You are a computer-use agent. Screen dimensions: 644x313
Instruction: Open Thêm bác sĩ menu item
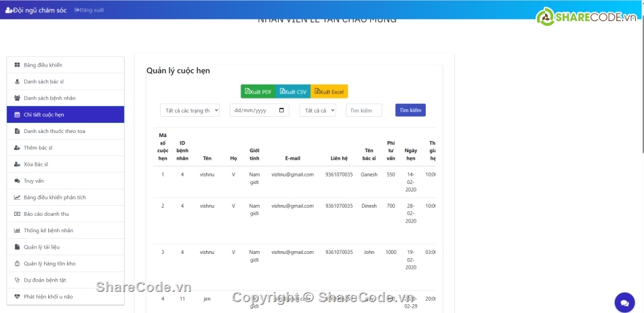tap(65, 147)
